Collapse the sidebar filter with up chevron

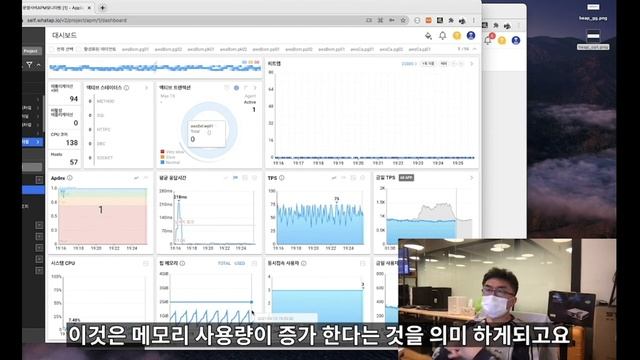tap(39, 64)
